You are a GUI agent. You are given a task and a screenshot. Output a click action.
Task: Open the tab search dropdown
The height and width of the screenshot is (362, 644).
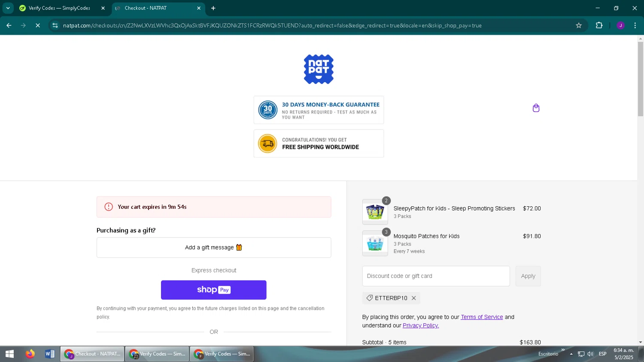(x=8, y=8)
